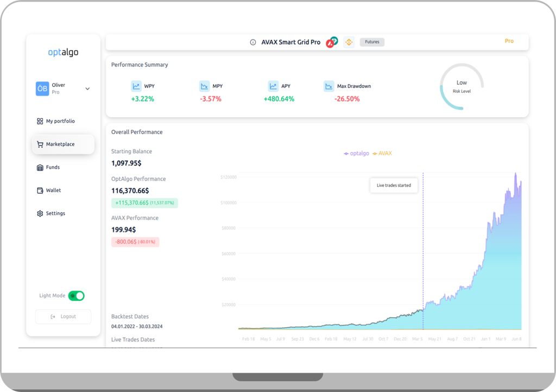Click the Max Drawdown chart icon
This screenshot has height=392, width=556.
328,86
